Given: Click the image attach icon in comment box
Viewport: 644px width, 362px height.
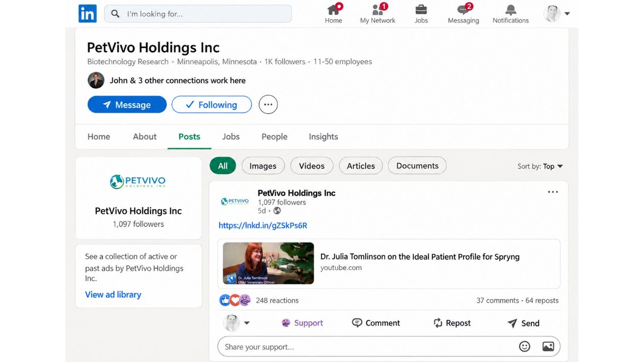Looking at the screenshot, I should pyautogui.click(x=548, y=346).
